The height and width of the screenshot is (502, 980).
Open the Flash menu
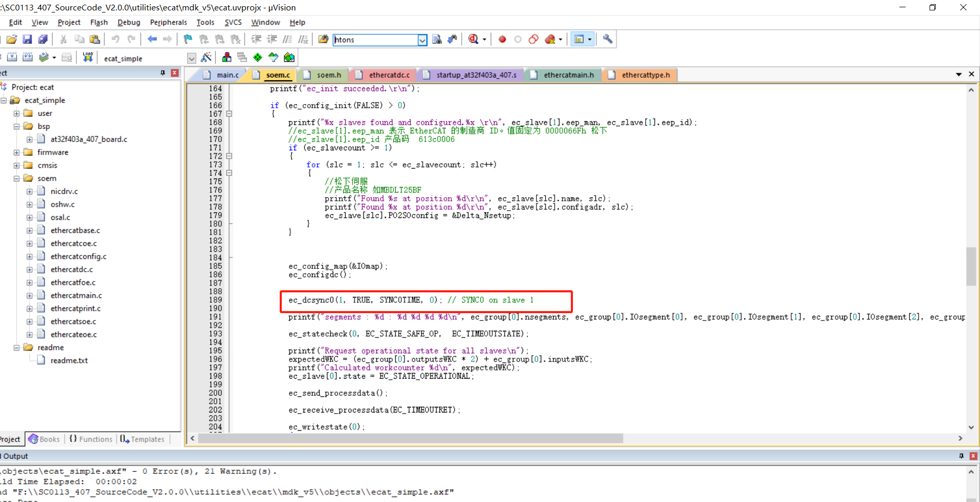pyautogui.click(x=99, y=22)
